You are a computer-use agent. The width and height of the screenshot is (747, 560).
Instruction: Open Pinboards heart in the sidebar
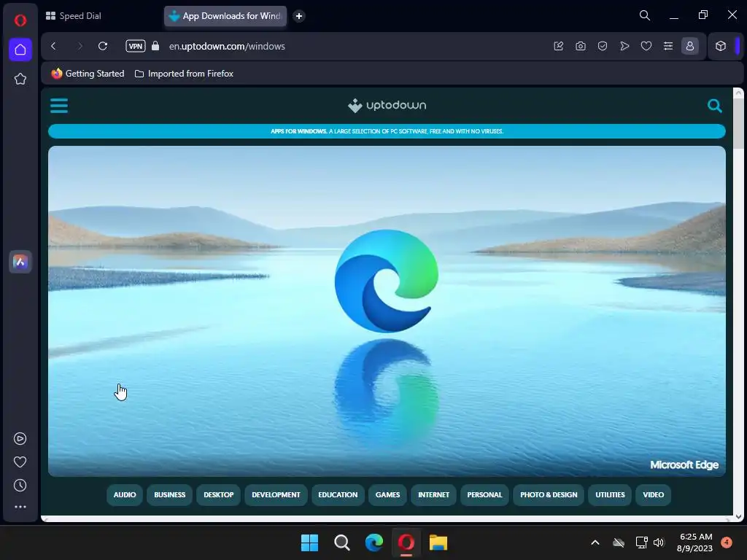point(20,462)
